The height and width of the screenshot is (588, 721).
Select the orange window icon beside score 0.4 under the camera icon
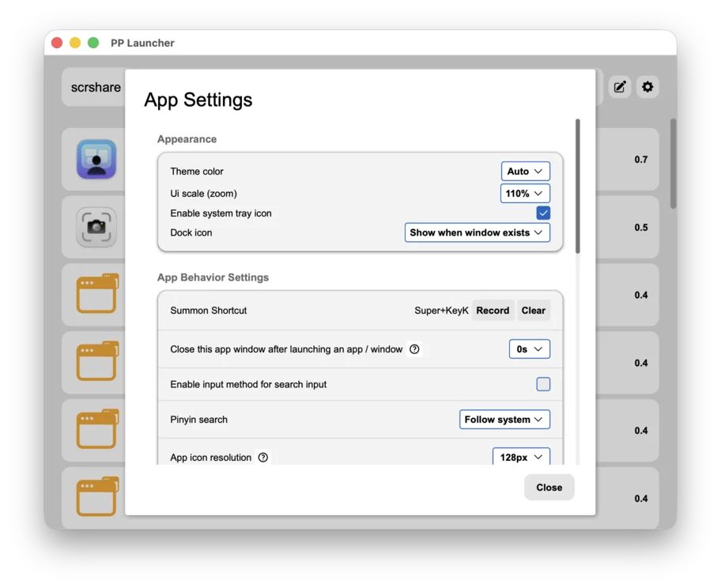(97, 294)
